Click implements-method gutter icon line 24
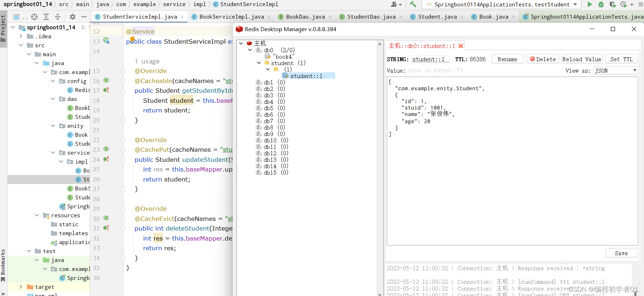The height and width of the screenshot is (296, 644). [106, 159]
